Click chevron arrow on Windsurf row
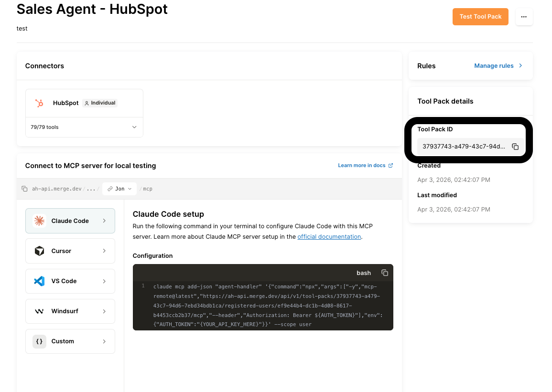This screenshot has width=552, height=392. pyautogui.click(x=104, y=311)
